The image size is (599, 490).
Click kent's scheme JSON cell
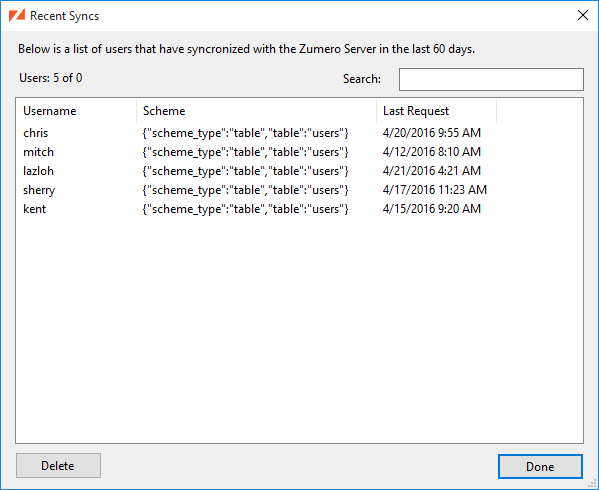coord(246,209)
